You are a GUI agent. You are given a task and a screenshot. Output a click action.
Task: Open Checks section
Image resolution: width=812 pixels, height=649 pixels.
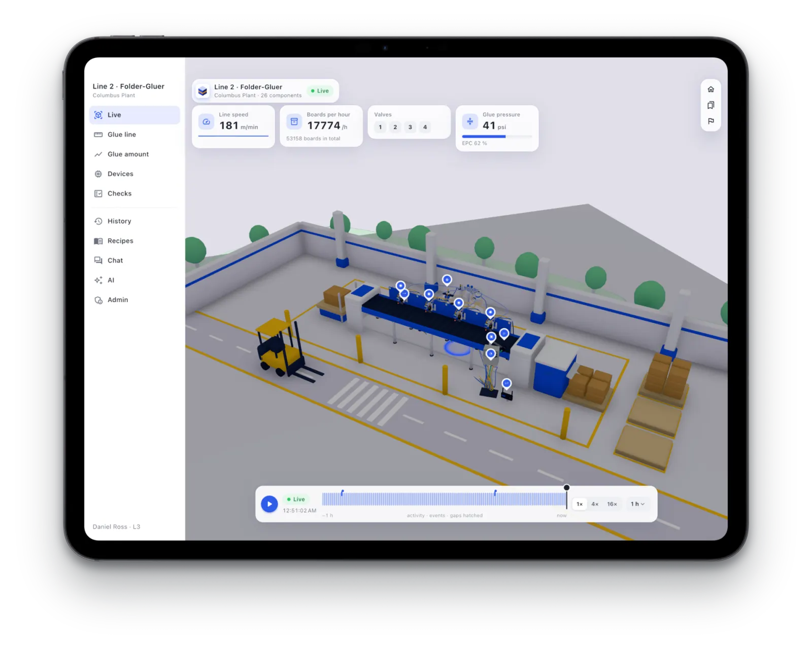(134, 193)
